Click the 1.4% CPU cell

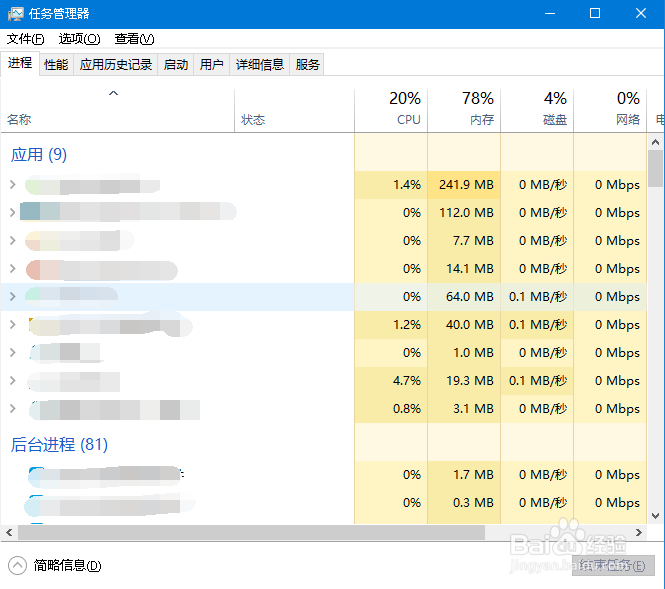[391, 185]
